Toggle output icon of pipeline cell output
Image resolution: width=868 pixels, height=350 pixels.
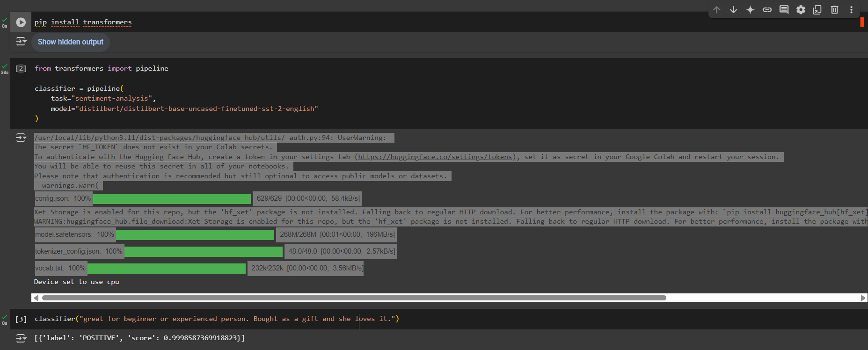pyautogui.click(x=21, y=138)
